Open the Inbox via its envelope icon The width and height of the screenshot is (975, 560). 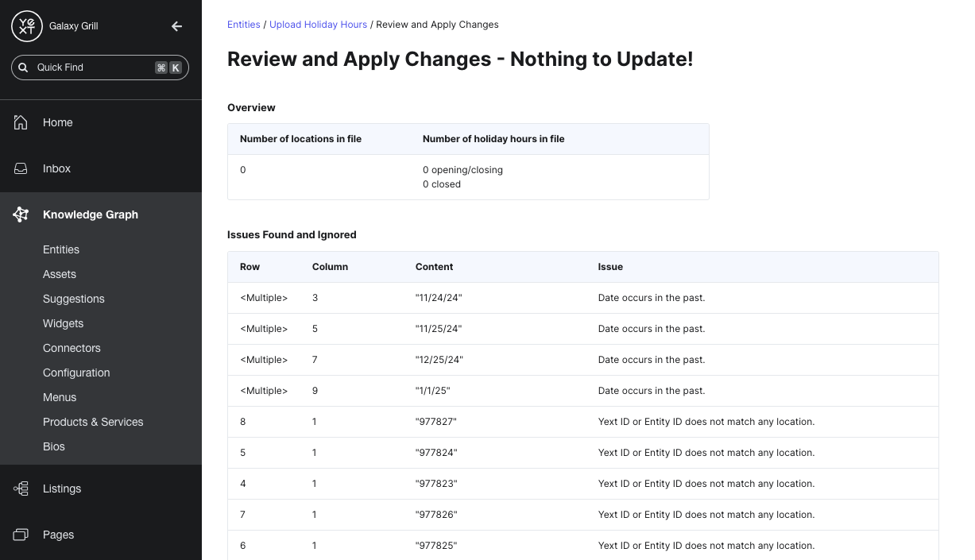(19, 168)
